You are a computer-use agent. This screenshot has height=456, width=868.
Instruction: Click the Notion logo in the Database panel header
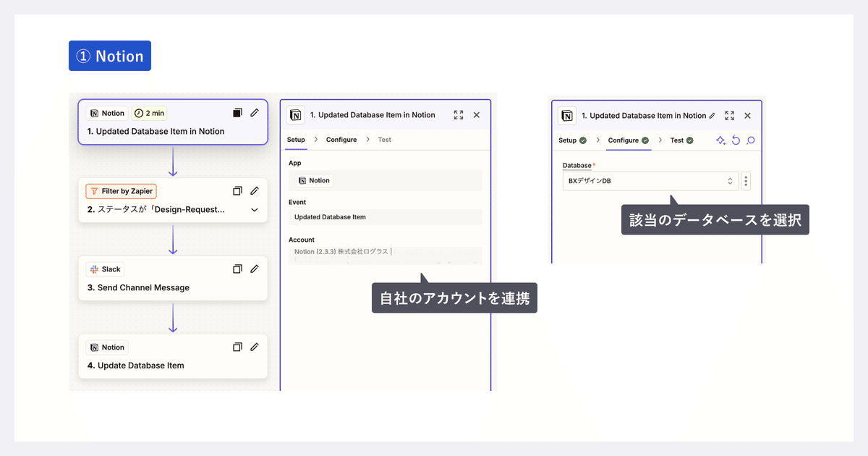tap(567, 116)
